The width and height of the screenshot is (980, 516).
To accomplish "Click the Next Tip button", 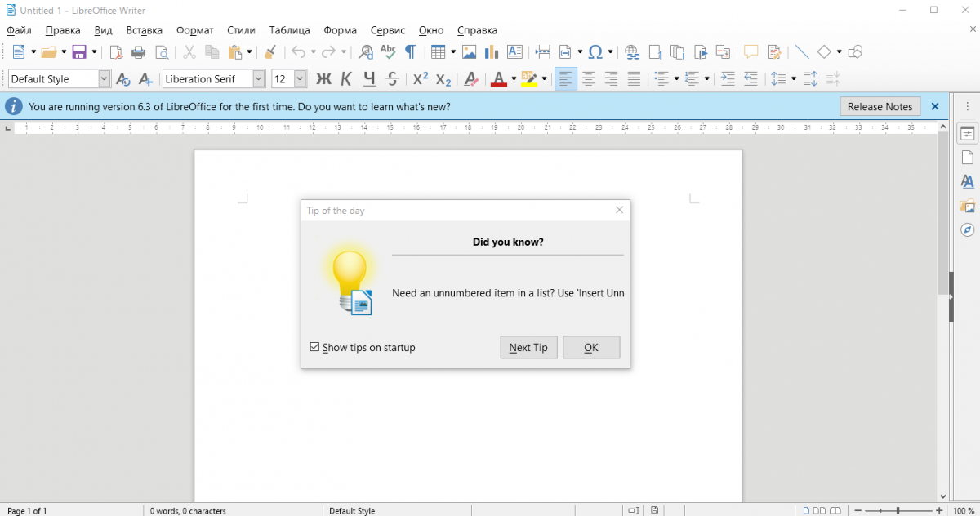I will [x=528, y=347].
